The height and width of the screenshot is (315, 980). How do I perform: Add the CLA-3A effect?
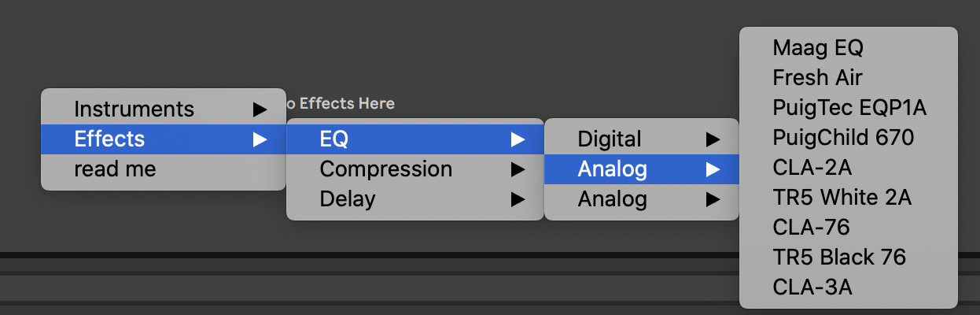click(x=812, y=287)
